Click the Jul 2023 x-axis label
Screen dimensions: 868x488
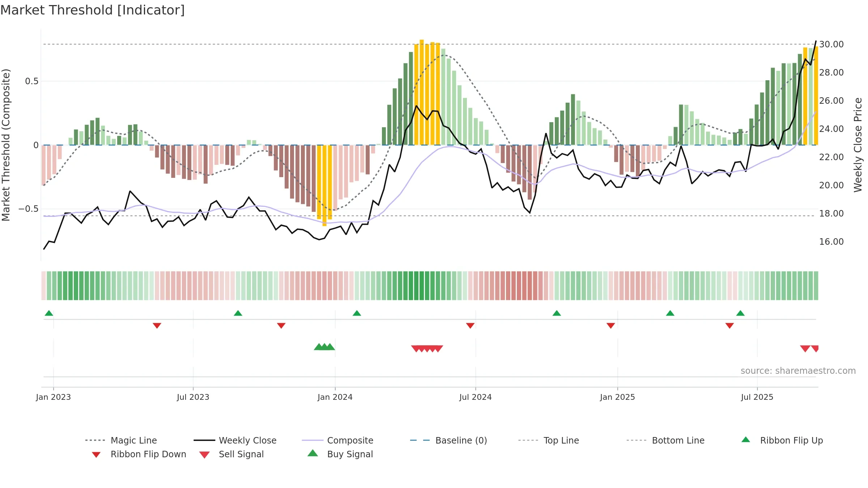[x=193, y=397]
